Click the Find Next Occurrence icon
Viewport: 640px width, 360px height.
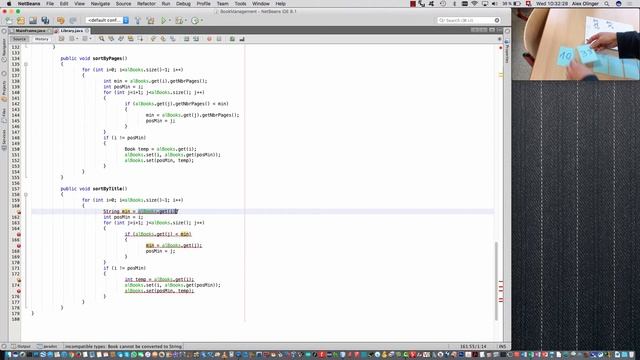tap(121, 39)
